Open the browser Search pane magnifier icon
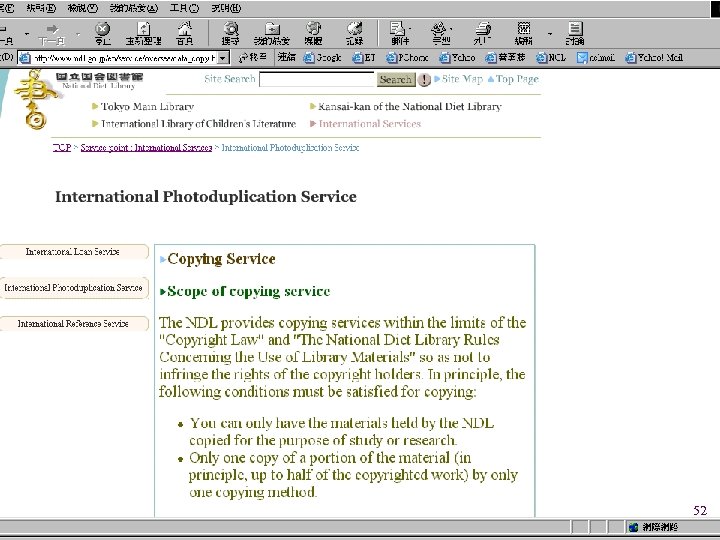Viewport: 720px width, 540px height. [231, 34]
